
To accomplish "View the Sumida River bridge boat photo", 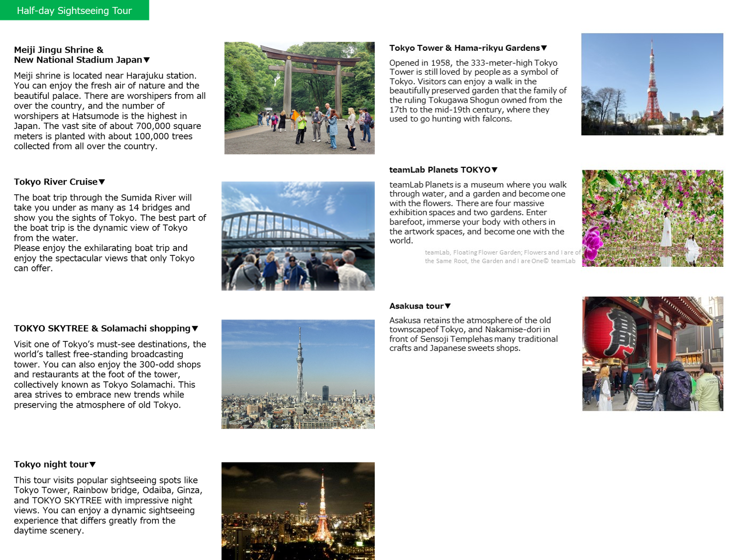I will point(298,236).
